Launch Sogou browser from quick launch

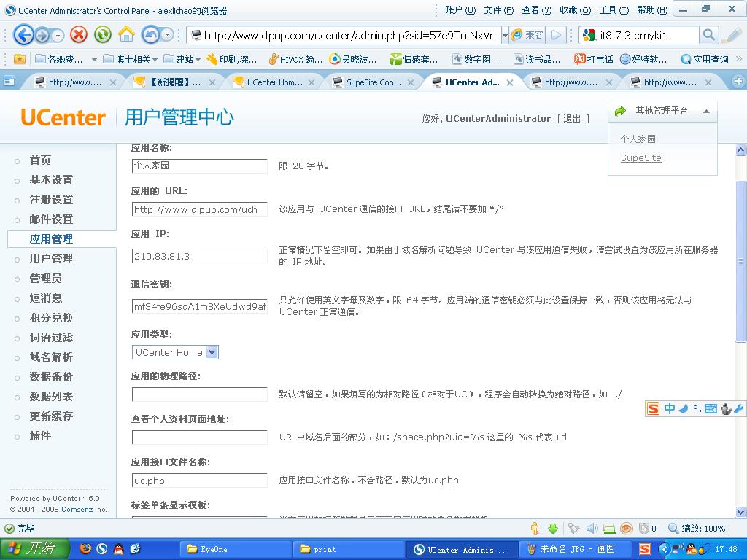[x=102, y=549]
